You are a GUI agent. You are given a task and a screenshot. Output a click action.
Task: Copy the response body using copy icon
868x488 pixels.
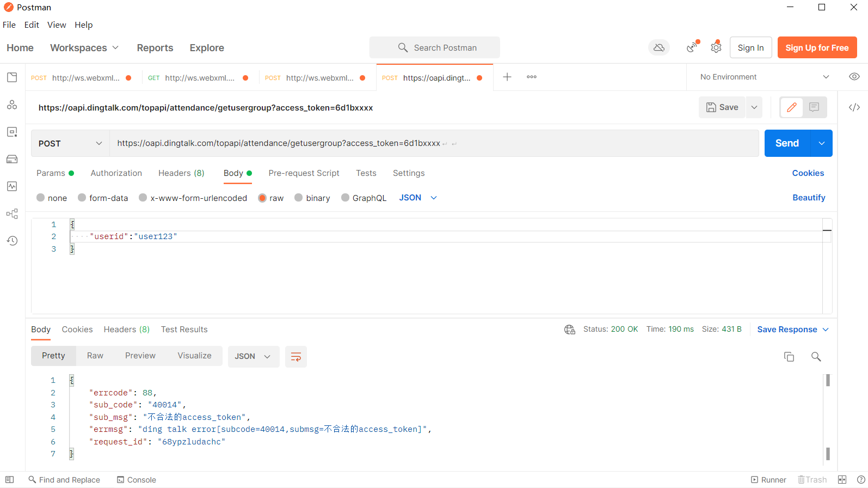click(x=789, y=357)
